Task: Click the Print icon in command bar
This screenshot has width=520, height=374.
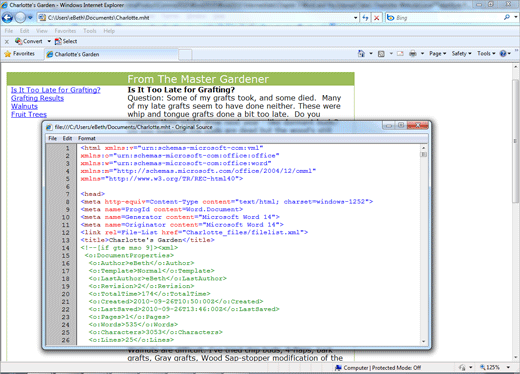Action: [413, 53]
